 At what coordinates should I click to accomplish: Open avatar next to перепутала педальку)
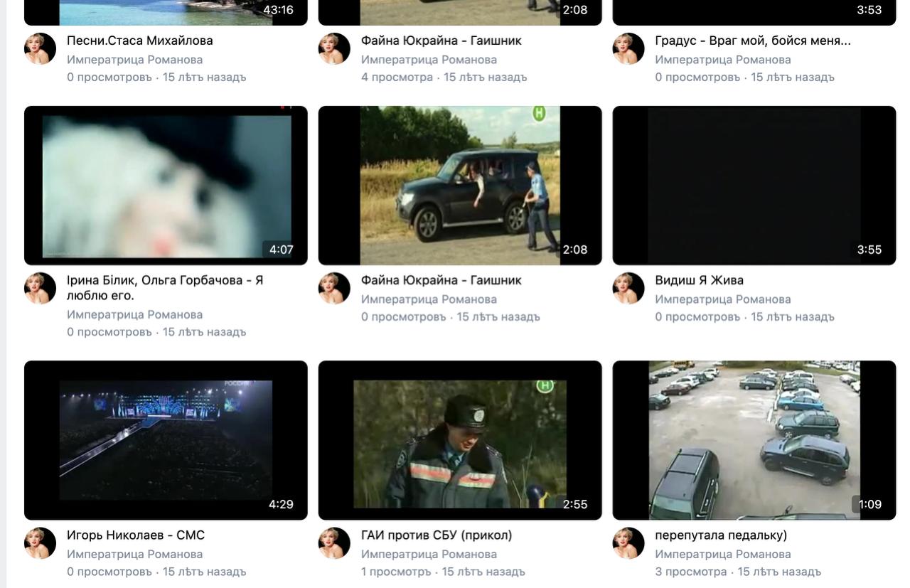click(x=628, y=543)
